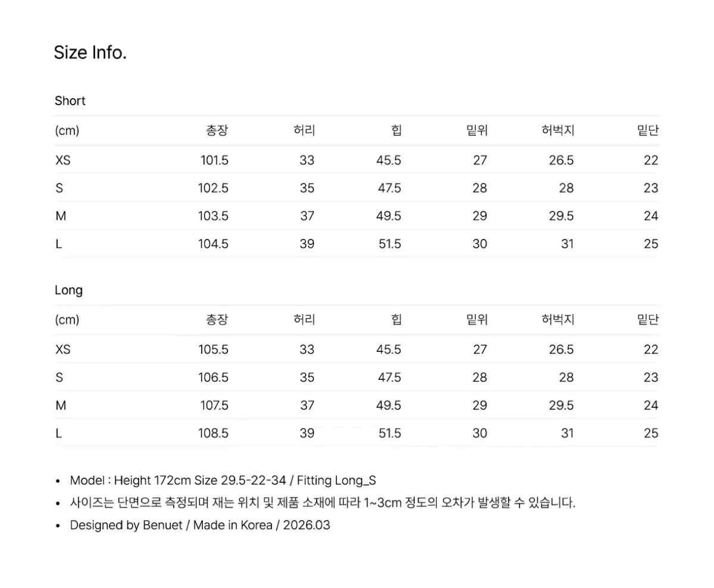Click the 108.5 value in Long table

coord(214,433)
